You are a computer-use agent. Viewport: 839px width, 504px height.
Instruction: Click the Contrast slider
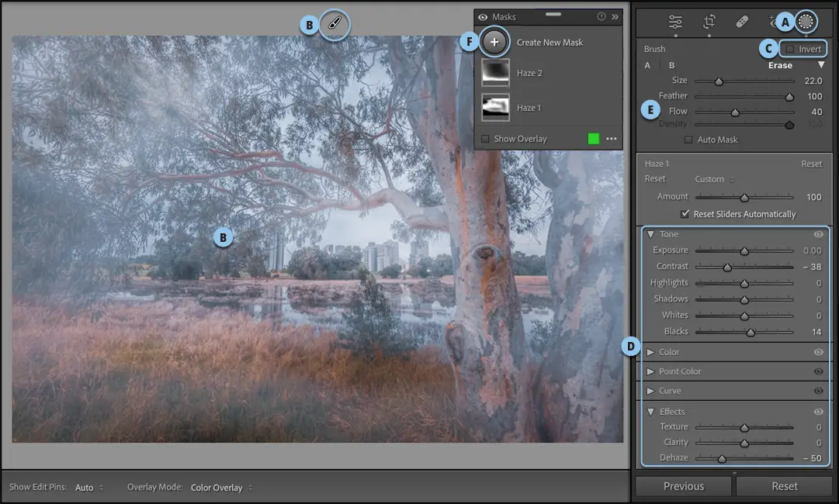[744, 267]
